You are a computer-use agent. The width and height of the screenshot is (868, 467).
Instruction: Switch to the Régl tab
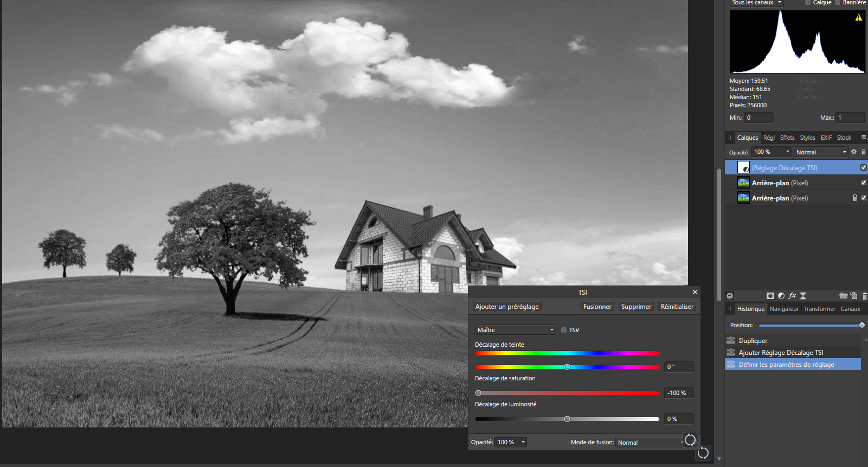(x=769, y=138)
